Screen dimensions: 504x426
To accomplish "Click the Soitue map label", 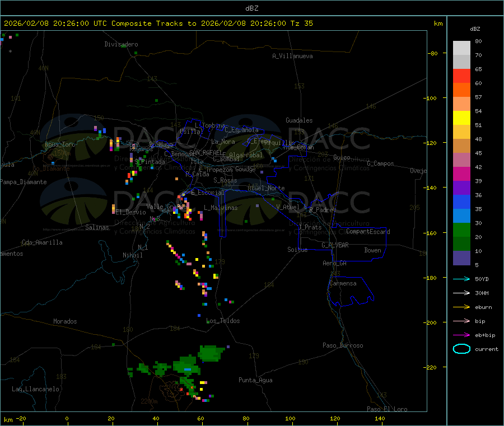I will [297, 250].
